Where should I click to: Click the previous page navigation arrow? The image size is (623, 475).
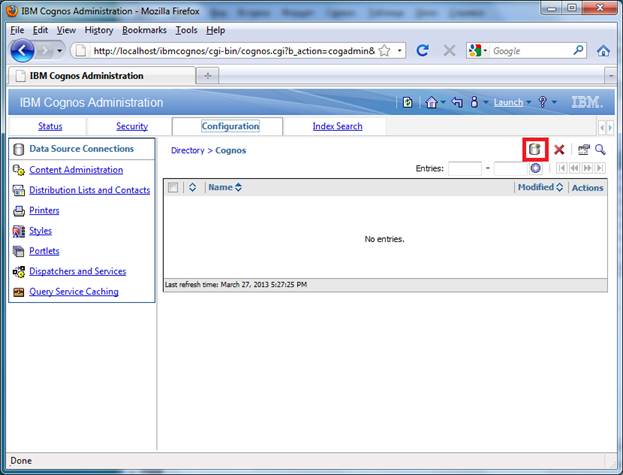point(574,168)
